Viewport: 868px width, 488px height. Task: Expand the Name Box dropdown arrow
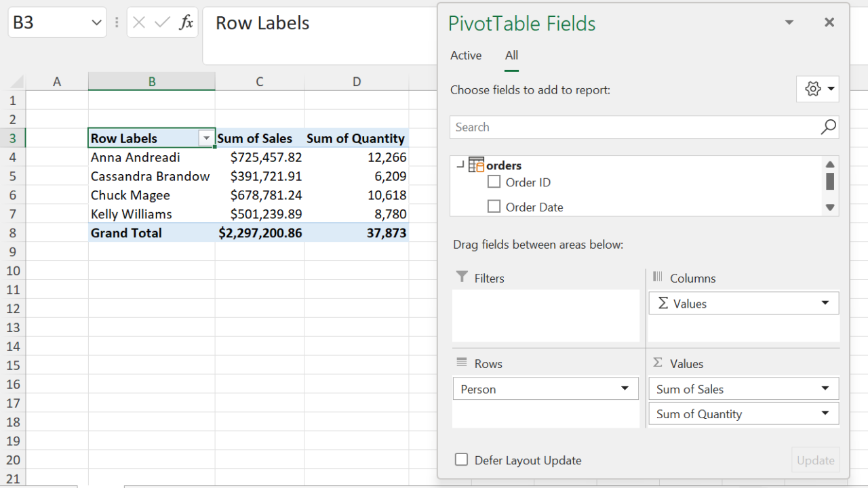[96, 23]
